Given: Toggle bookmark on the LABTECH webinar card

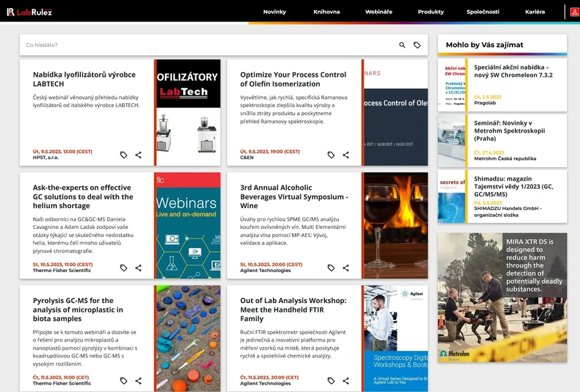Looking at the screenshot, I should pos(124,155).
